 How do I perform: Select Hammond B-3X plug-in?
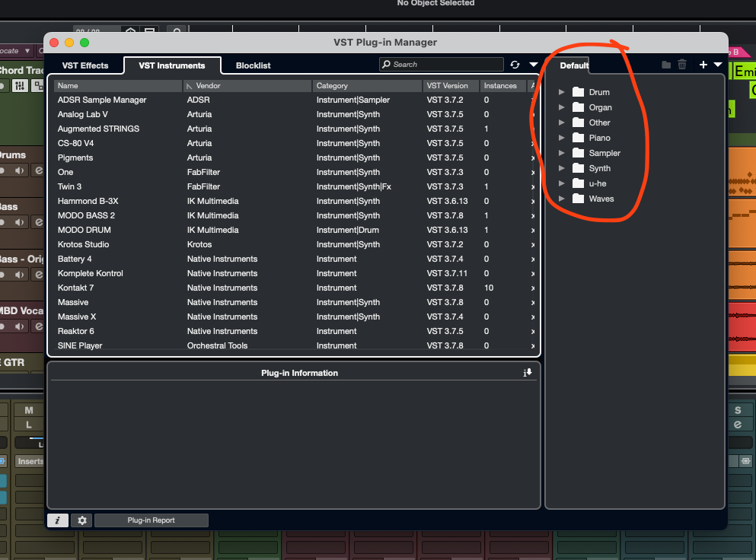(294, 201)
